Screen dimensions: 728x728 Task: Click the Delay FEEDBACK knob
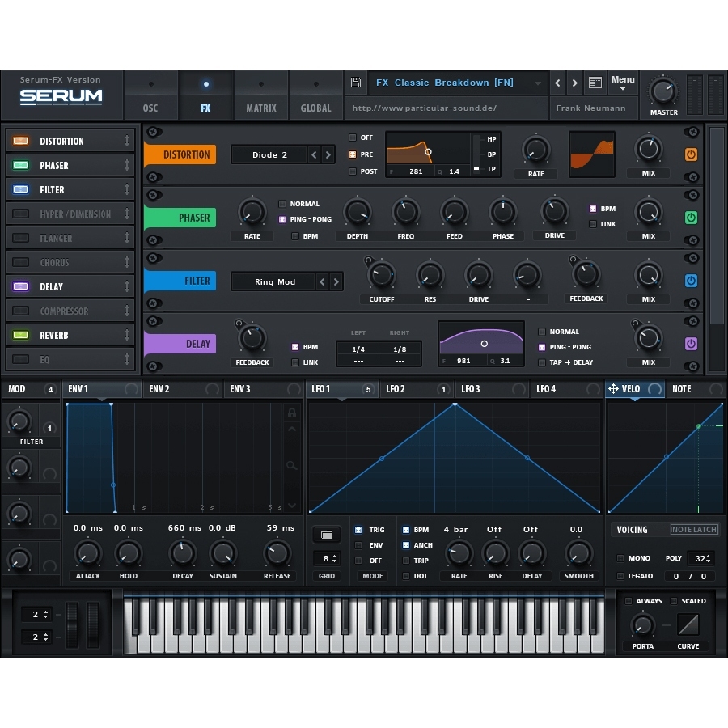coord(252,338)
